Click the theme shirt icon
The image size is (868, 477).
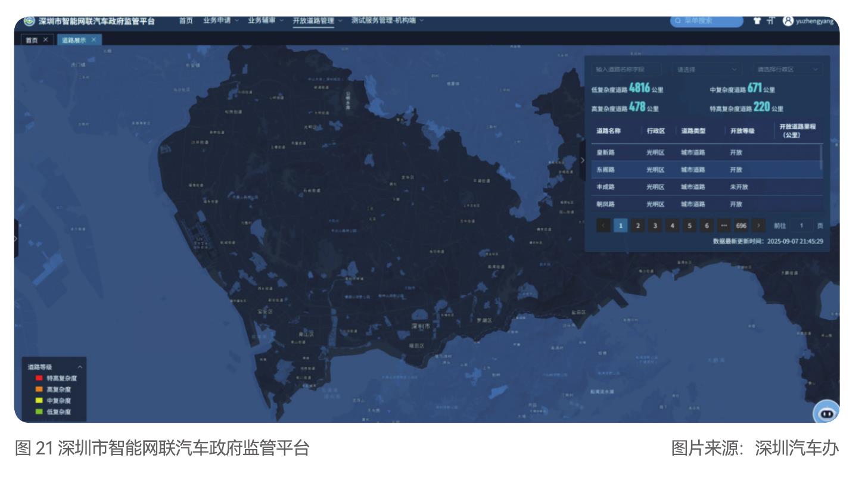(757, 20)
